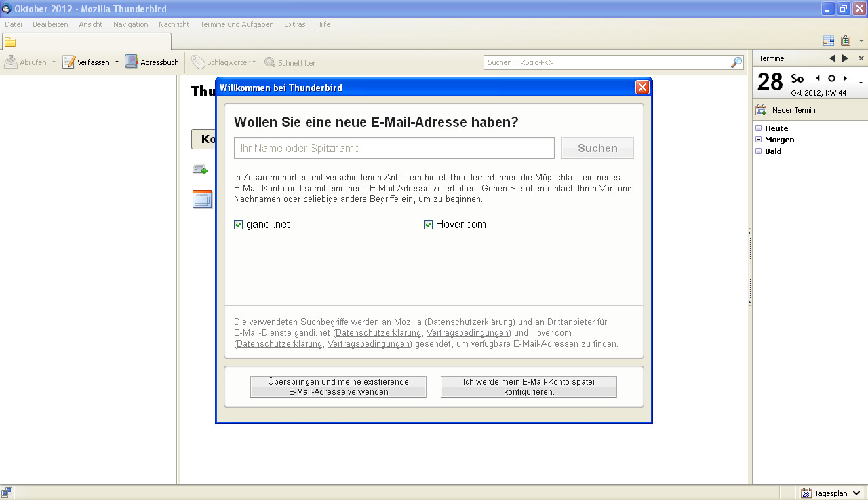Click the Okt 2012, KW 44 date text
This screenshot has height=500, width=868.
point(818,93)
